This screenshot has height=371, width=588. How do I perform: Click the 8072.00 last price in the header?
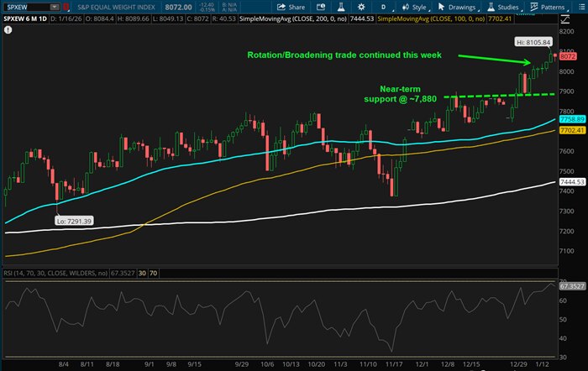tap(178, 7)
